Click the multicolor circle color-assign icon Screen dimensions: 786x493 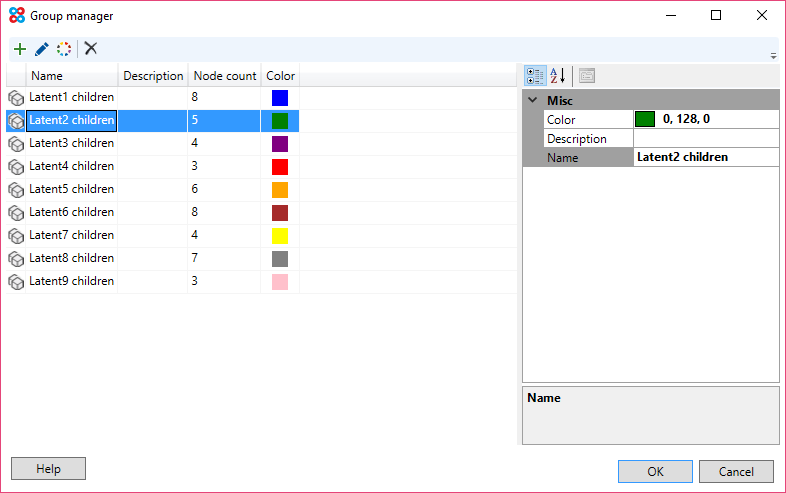[64, 49]
